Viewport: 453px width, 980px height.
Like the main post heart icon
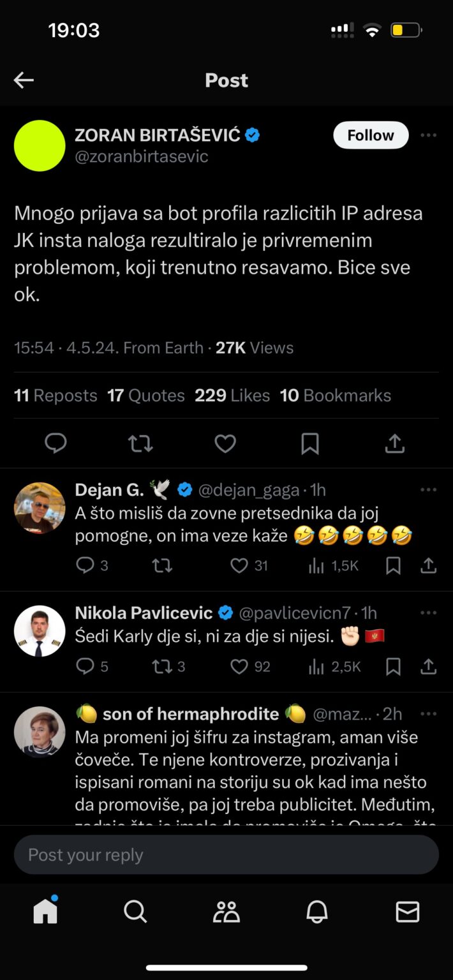coord(225,443)
